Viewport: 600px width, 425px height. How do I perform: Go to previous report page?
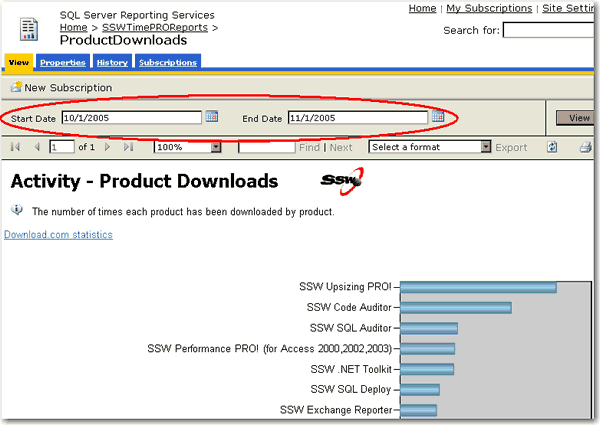click(x=37, y=147)
